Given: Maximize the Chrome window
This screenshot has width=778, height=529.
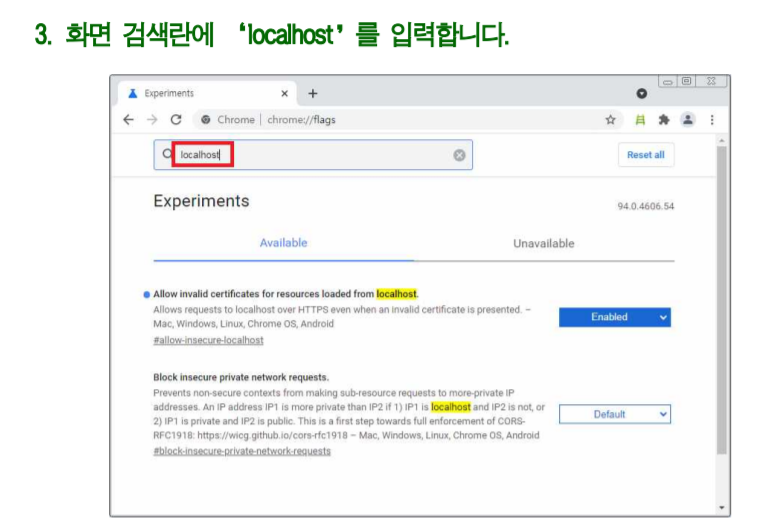Looking at the screenshot, I should 686,81.
